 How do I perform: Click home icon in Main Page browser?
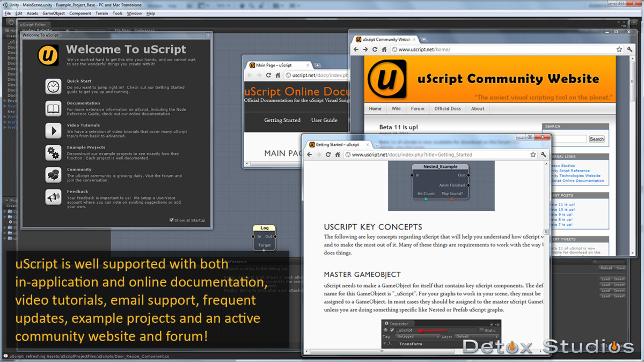(277, 76)
